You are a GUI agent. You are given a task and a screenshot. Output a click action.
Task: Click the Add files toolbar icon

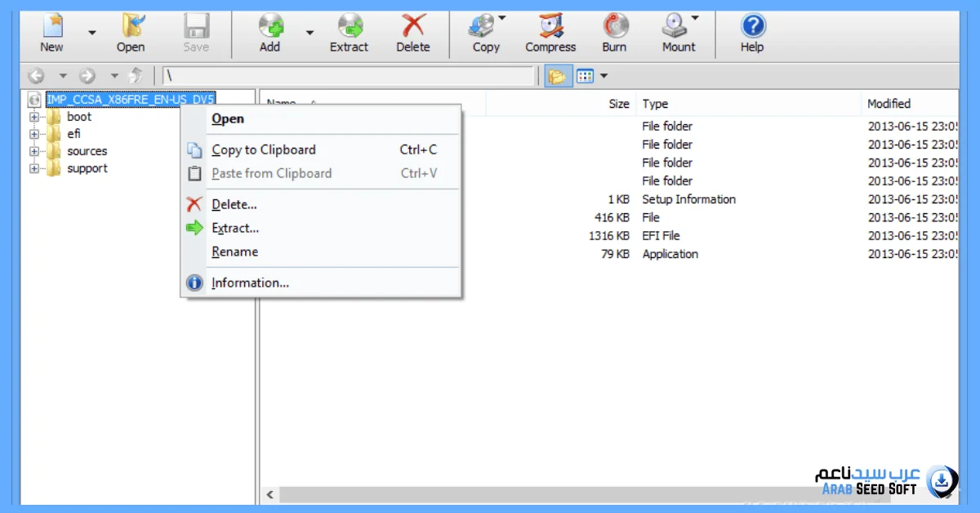tap(269, 27)
